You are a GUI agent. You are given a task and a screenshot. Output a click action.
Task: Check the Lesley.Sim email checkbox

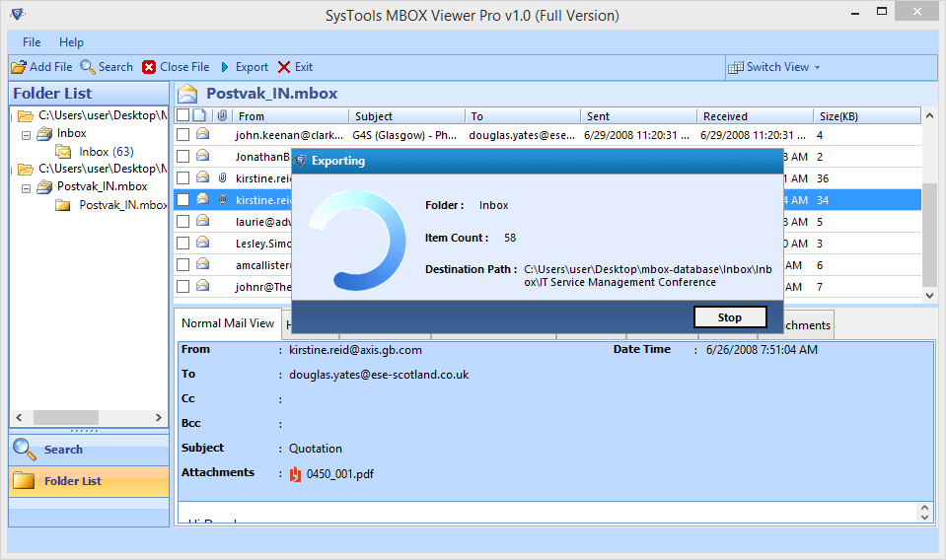[x=182, y=244]
